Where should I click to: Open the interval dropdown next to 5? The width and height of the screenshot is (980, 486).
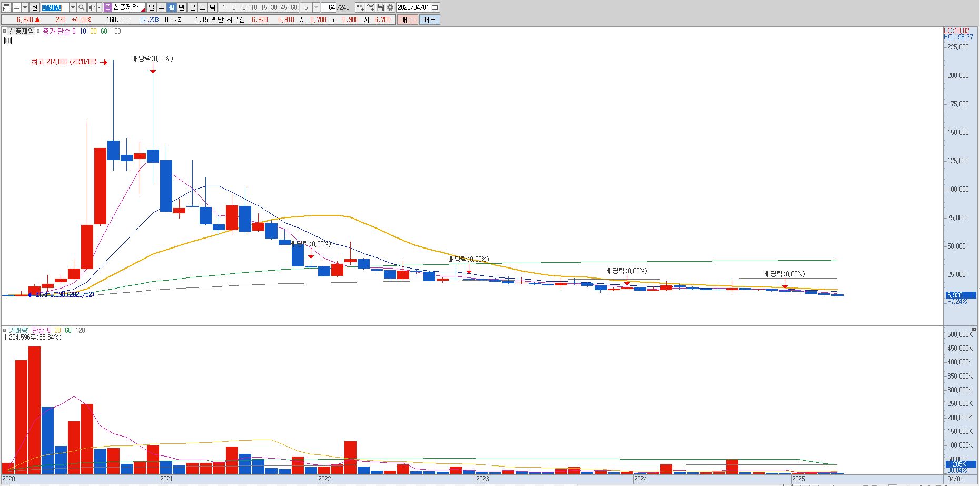(x=316, y=7)
